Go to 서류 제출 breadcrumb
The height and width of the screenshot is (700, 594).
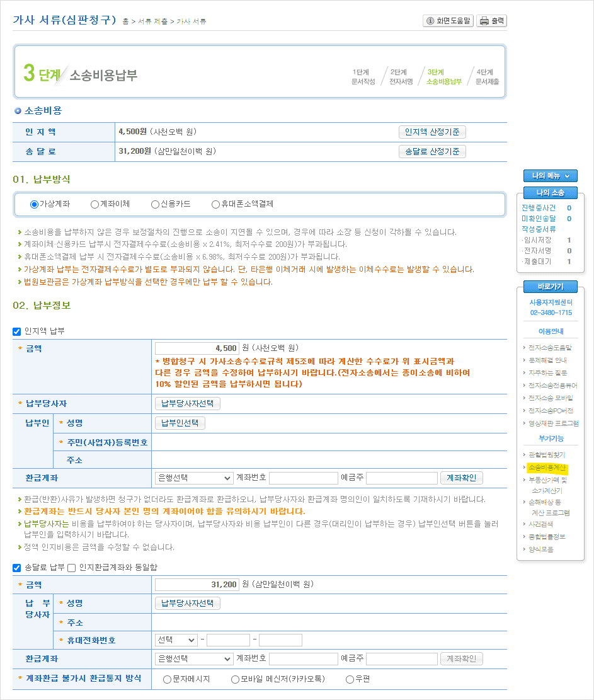coord(152,21)
